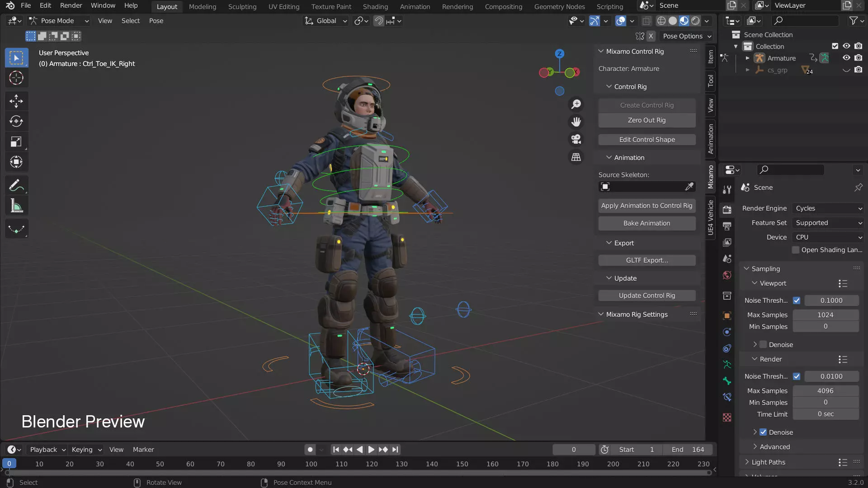Open Render properties tab icon
Viewport: 868px width, 488px height.
[x=727, y=209]
